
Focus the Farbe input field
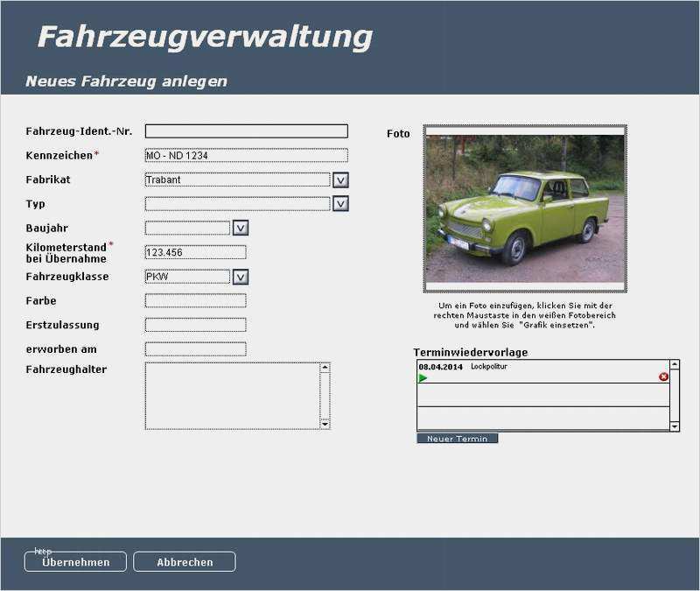(x=195, y=301)
